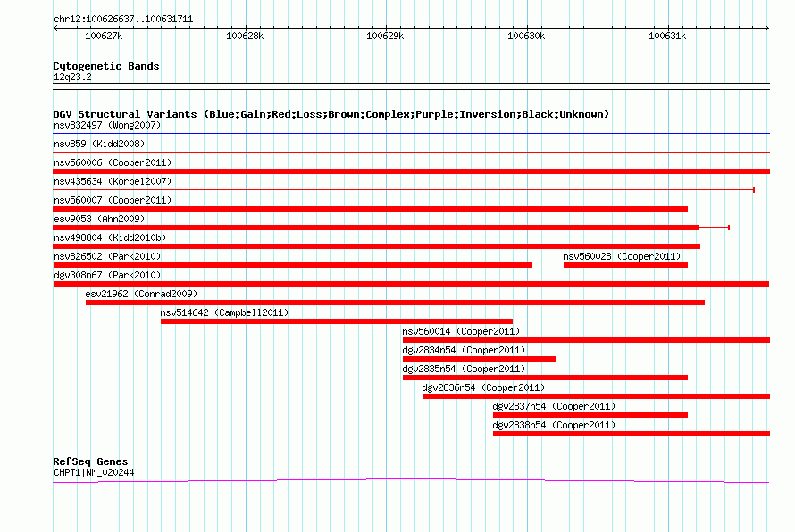Open variant label dgv2836n54 (Cooper2011)
The width and height of the screenshot is (795, 532).
click(483, 387)
